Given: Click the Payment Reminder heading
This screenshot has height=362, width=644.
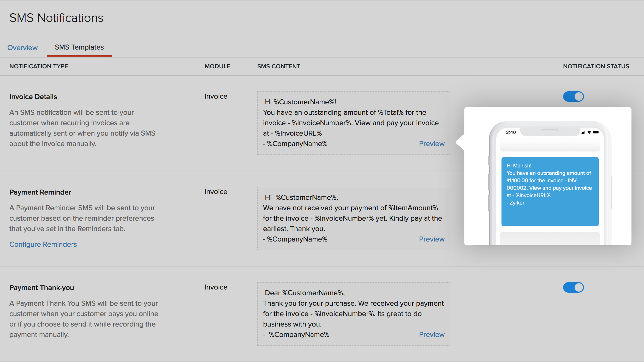Looking at the screenshot, I should pos(40,192).
